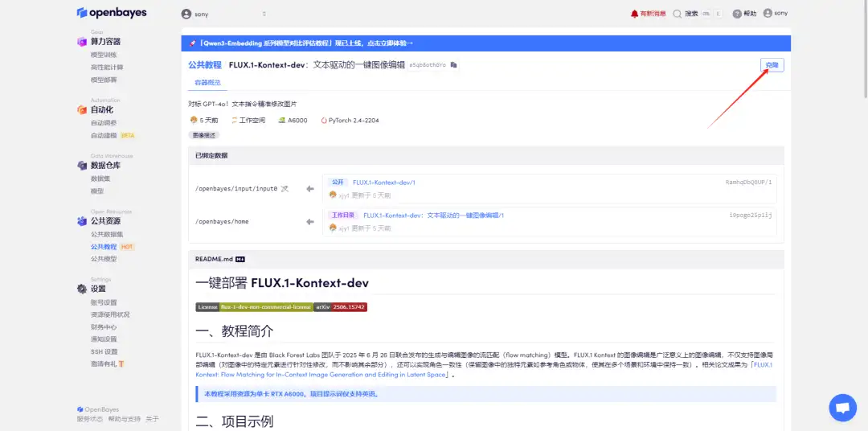868x431 pixels.
Task: Open 数据集 under 数据仓库
Action: coord(100,179)
